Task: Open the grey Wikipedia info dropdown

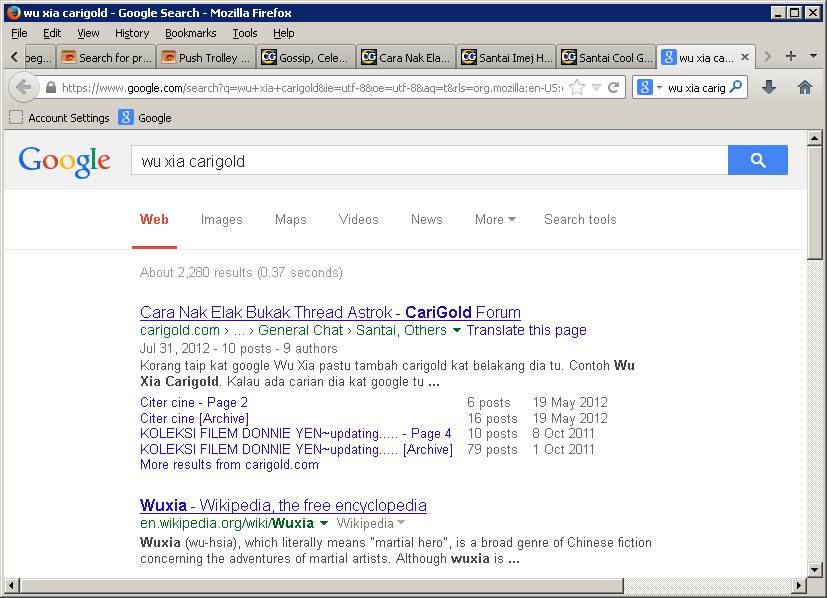Action: tap(371, 523)
